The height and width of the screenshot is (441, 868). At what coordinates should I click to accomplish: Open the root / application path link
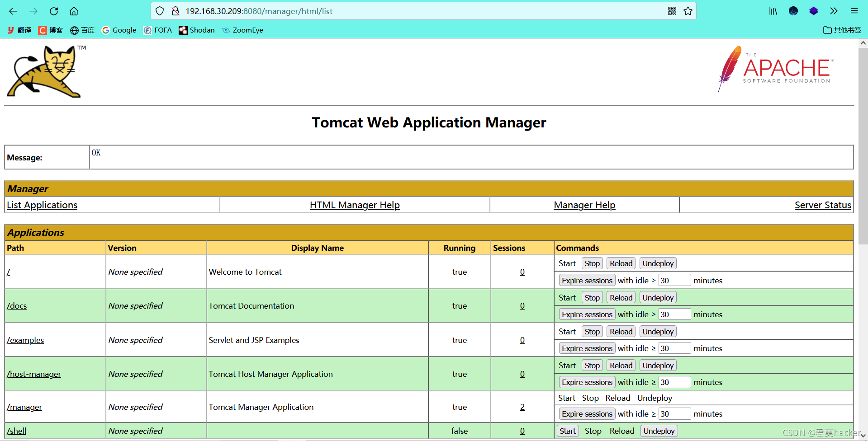[9, 272]
